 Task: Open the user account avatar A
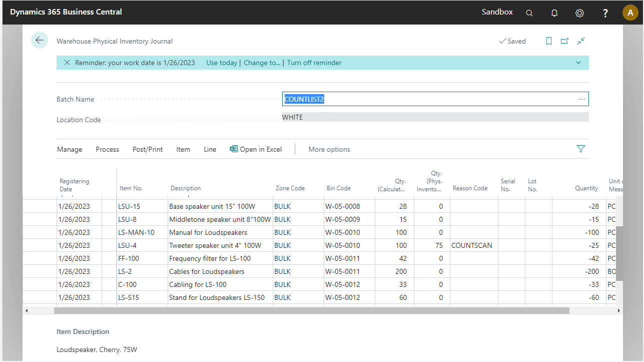click(x=630, y=13)
